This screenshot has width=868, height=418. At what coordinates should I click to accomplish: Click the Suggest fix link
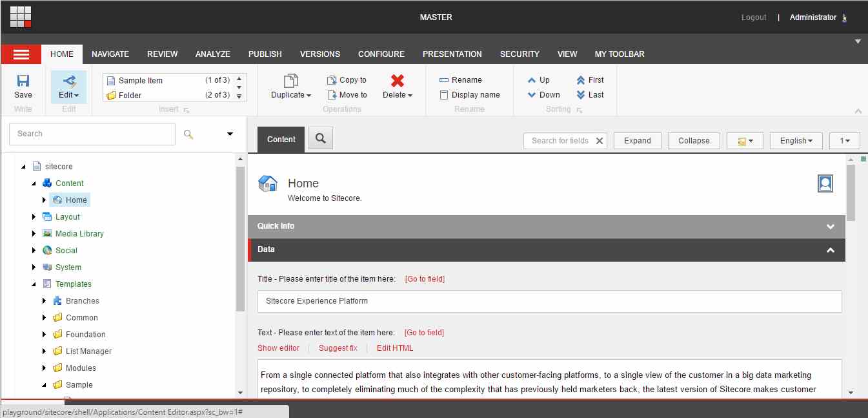(338, 348)
